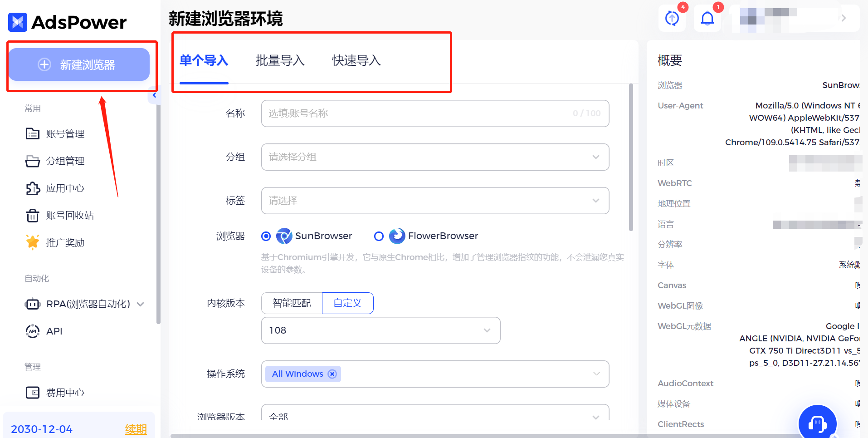Click the 媒体设备 label
The width and height of the screenshot is (868, 438).
click(674, 404)
